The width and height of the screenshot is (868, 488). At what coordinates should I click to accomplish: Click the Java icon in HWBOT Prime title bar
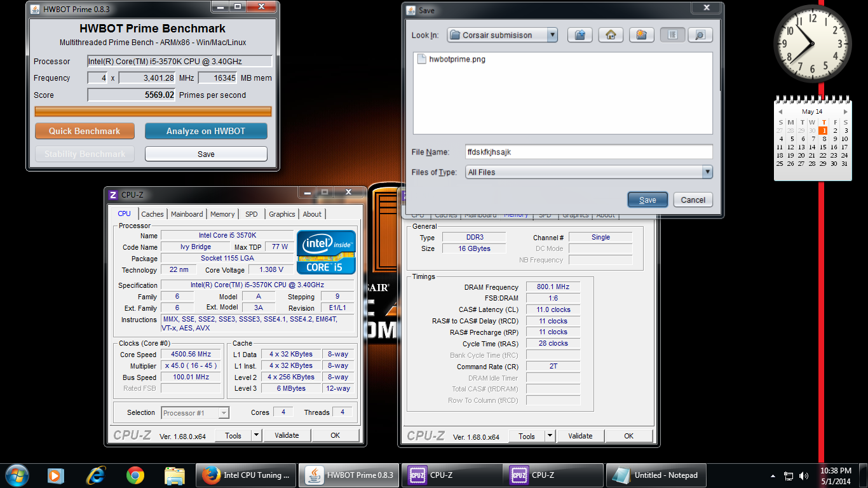coord(35,10)
